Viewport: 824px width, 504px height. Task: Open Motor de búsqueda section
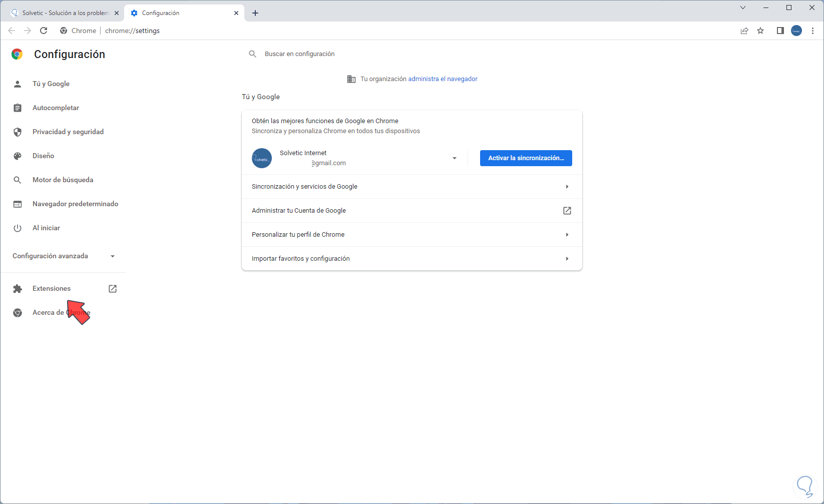pyautogui.click(x=63, y=180)
